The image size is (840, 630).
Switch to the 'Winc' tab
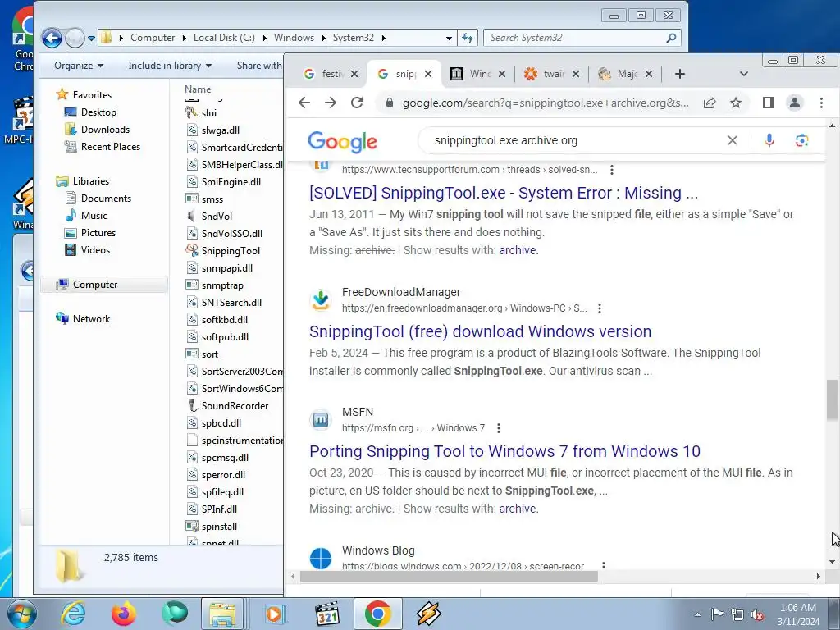(x=473, y=74)
